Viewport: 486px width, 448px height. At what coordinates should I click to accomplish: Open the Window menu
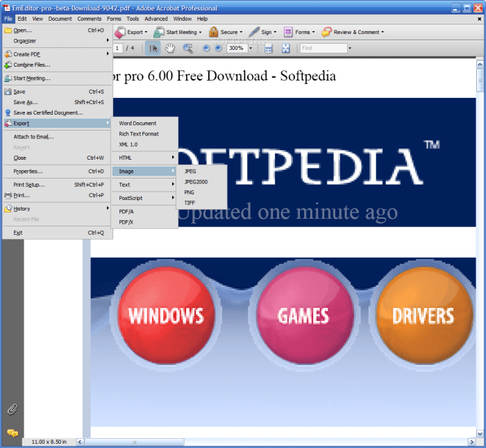pyautogui.click(x=182, y=19)
